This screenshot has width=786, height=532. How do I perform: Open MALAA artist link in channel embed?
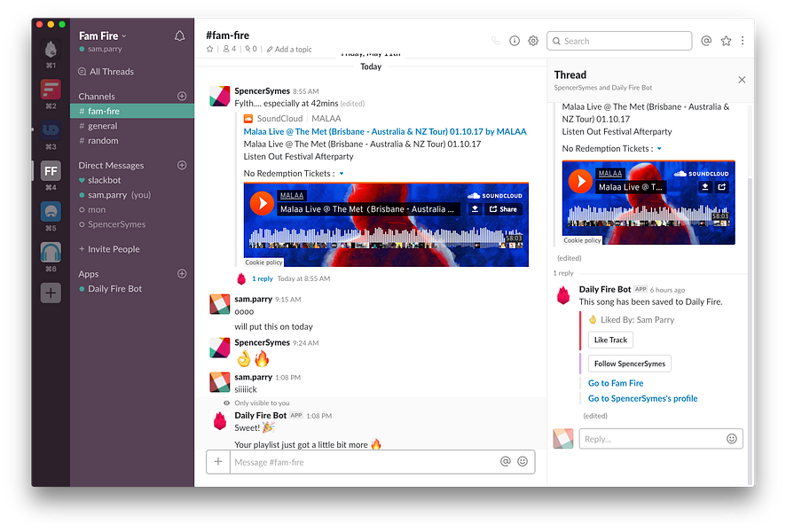[292, 196]
